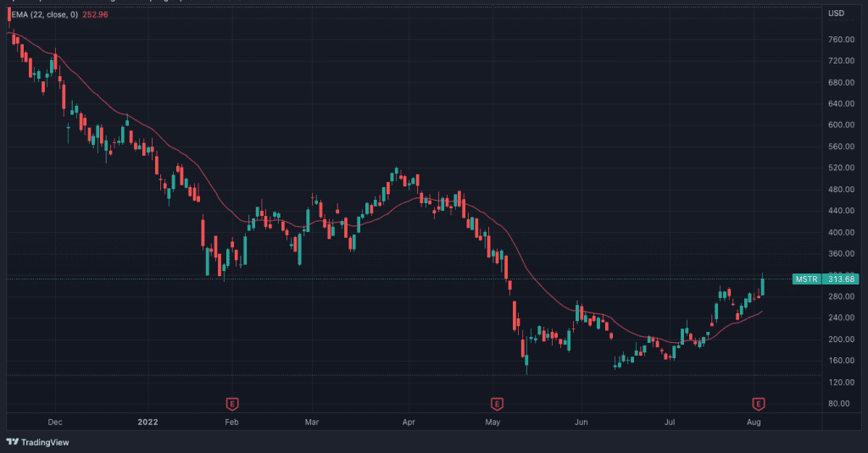Click the August earnings E marker
Screen dimensions: 868x453
tap(759, 405)
